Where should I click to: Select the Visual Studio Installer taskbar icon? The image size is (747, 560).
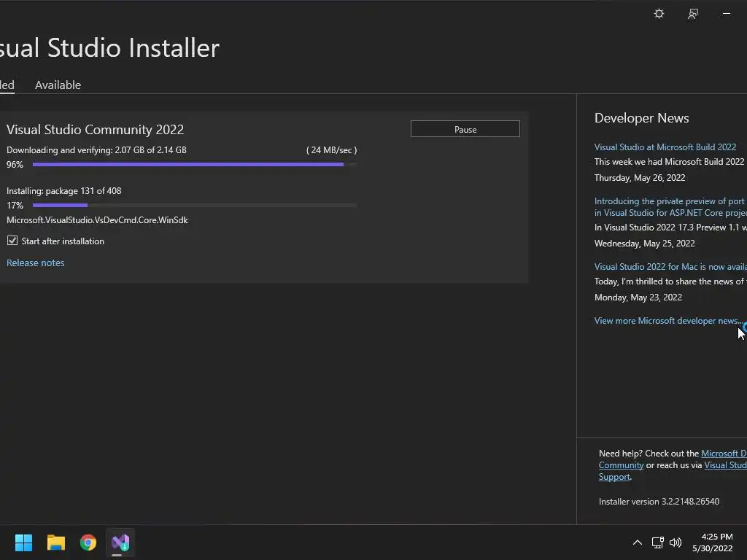click(120, 542)
